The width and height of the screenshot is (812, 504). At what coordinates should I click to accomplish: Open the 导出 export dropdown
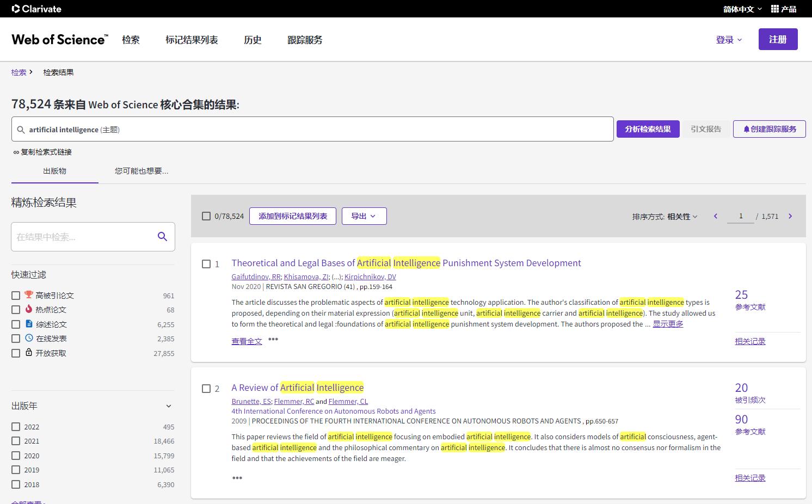(364, 216)
